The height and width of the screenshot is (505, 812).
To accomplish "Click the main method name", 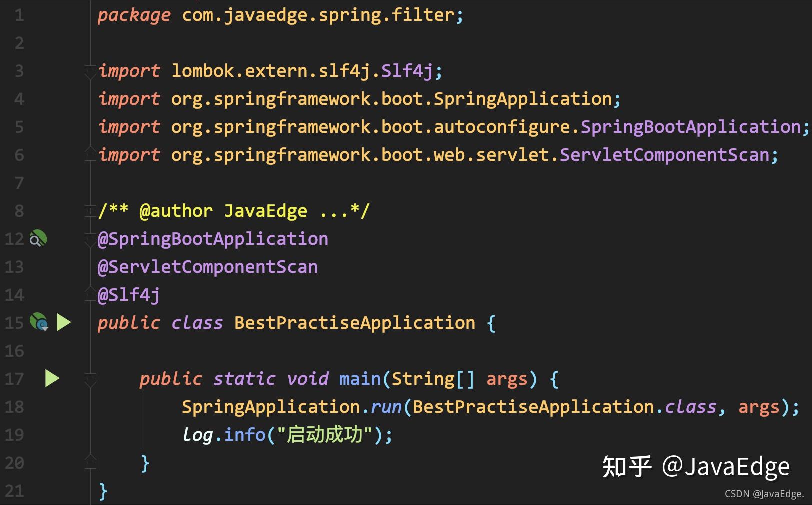I will click(x=360, y=379).
